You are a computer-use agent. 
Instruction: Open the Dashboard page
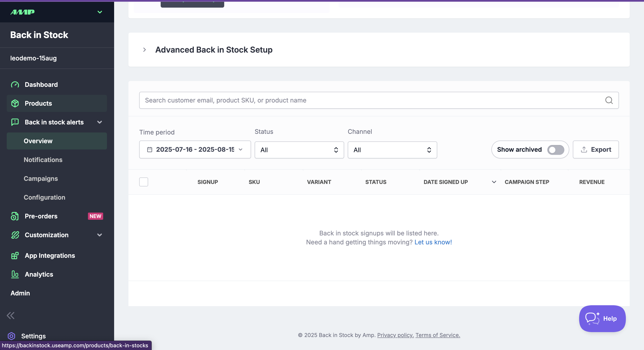[x=41, y=85]
